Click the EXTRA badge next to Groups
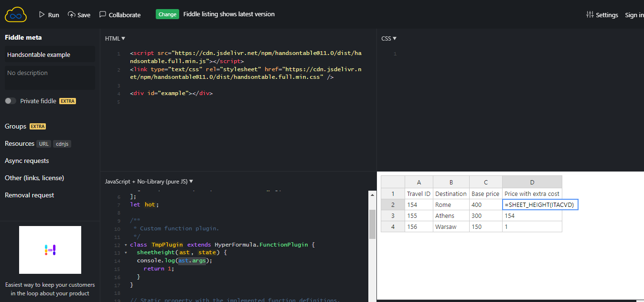 coord(38,127)
